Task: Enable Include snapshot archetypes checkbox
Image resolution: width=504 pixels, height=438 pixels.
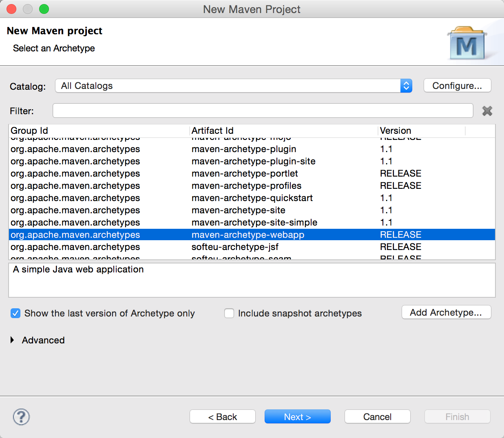Action: coord(229,313)
